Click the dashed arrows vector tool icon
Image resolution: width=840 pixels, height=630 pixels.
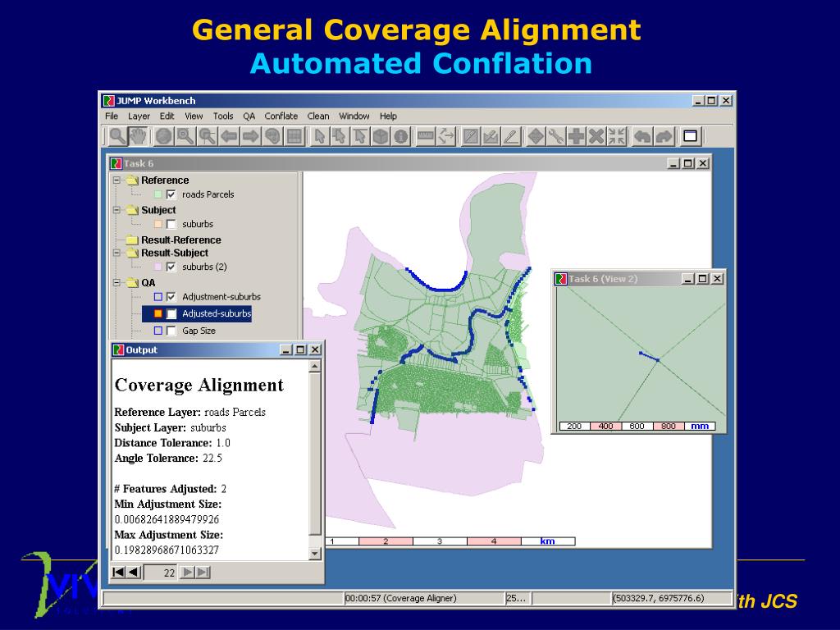pyautogui.click(x=446, y=136)
